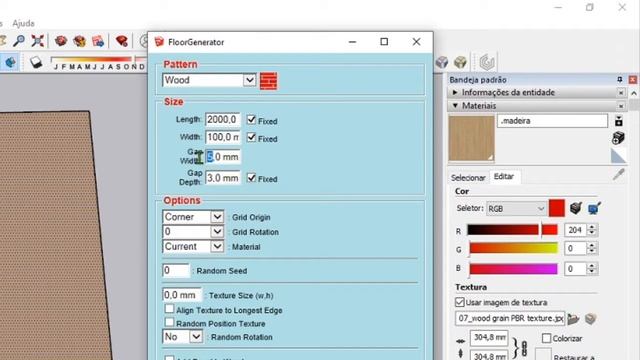Increase the R value with stepper arrows

[x=592, y=227]
